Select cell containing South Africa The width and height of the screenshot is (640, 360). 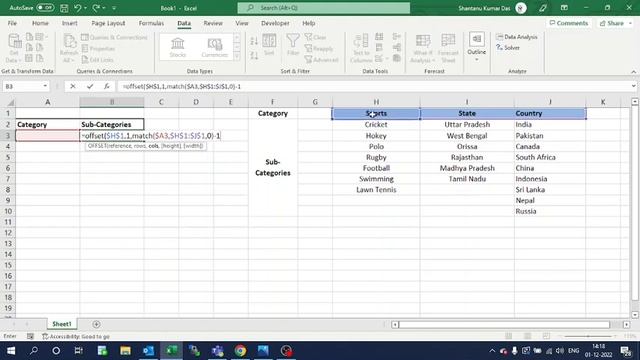[x=549, y=157]
